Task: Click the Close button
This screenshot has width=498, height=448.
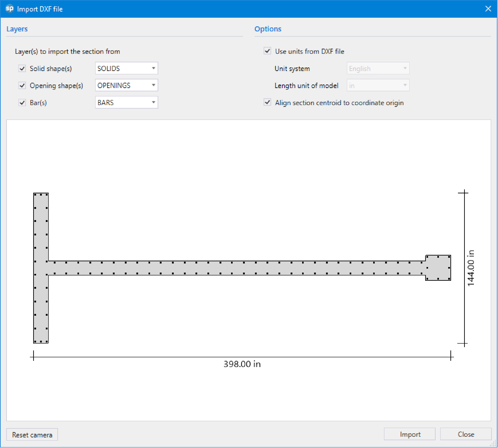Action: pyautogui.click(x=466, y=435)
